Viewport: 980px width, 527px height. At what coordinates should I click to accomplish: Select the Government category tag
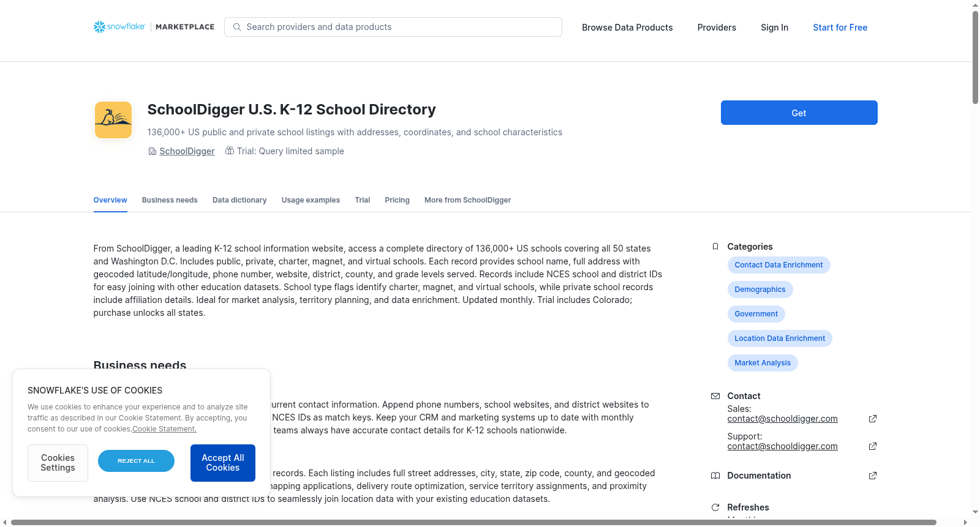click(x=756, y=314)
